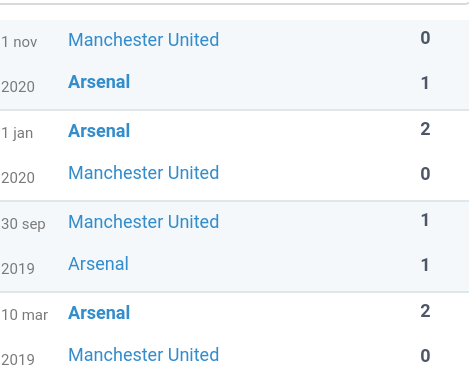This screenshot has height=379, width=469.
Task: Select Arsenal's score 2 on 10 mar 2019
Action: (x=425, y=311)
